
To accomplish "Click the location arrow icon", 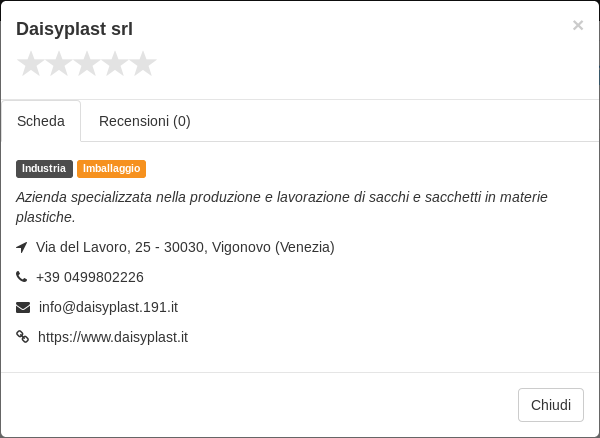I will (21, 247).
